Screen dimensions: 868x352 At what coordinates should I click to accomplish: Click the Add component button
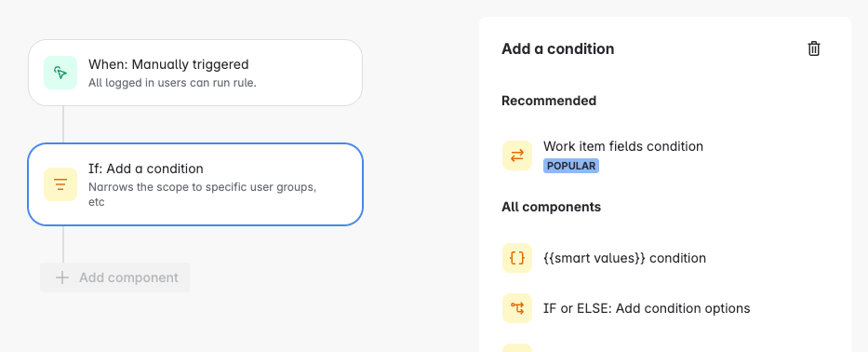point(114,278)
